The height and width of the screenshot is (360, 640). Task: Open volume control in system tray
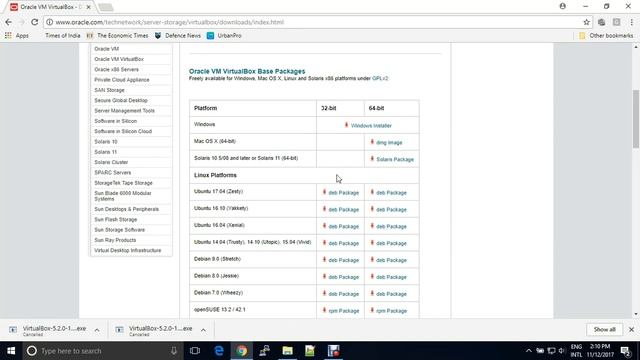562,351
